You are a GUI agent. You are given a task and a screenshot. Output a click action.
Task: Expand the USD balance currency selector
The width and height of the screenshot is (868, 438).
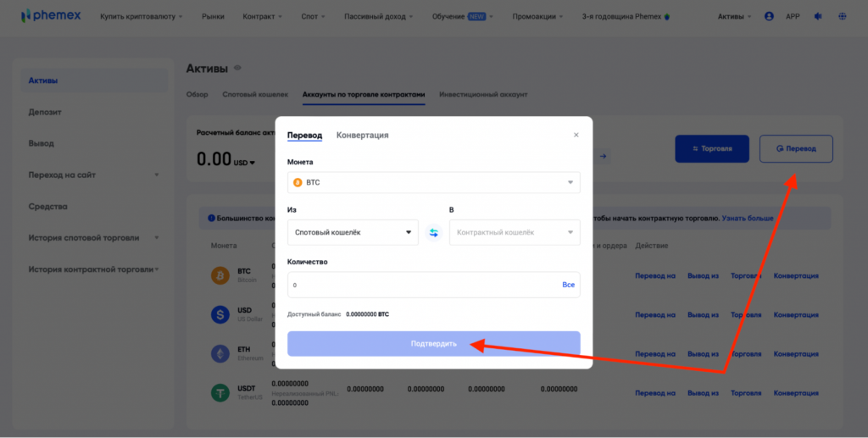pyautogui.click(x=243, y=162)
